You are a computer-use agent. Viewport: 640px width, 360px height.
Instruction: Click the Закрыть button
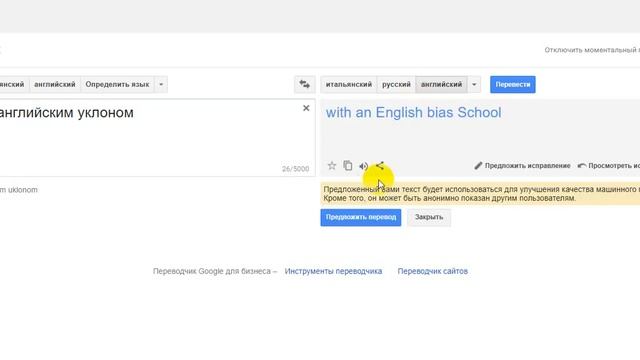click(x=429, y=217)
